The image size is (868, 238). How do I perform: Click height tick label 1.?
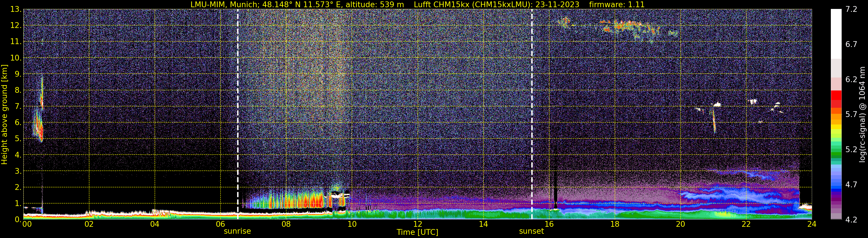[18, 203]
